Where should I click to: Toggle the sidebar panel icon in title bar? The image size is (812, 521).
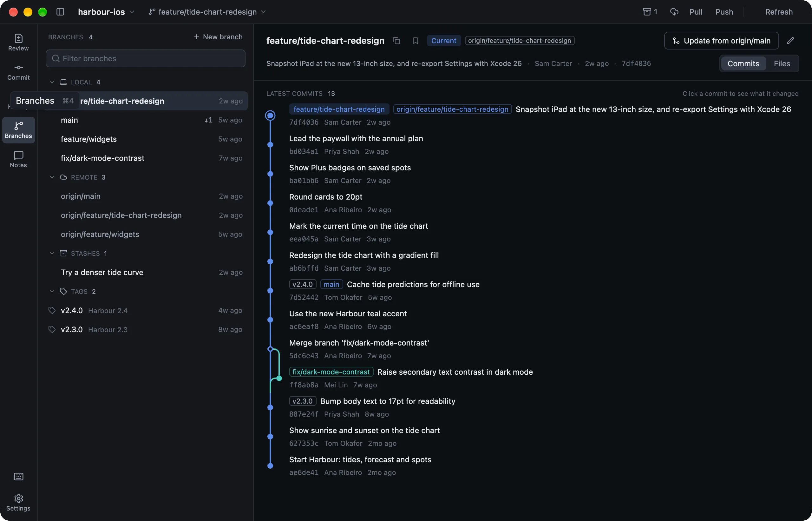60,12
